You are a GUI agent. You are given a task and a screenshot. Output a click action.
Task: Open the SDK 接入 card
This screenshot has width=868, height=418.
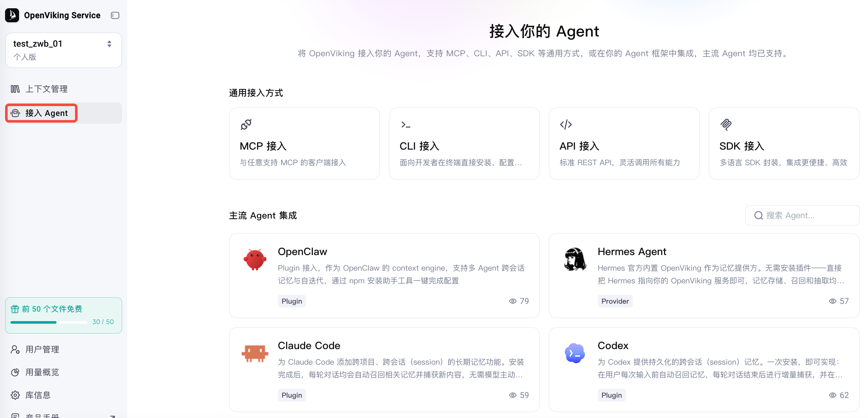tap(784, 144)
